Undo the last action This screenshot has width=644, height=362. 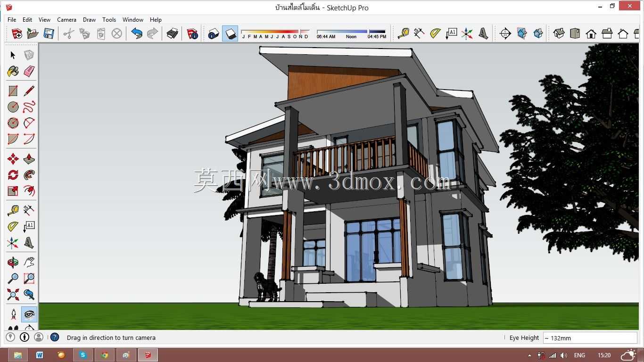(137, 33)
